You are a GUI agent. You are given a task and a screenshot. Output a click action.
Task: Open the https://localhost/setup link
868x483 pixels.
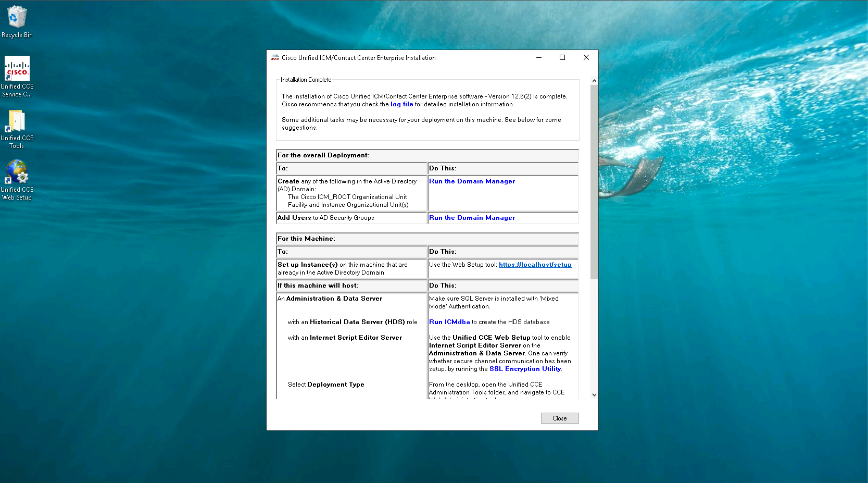click(535, 265)
